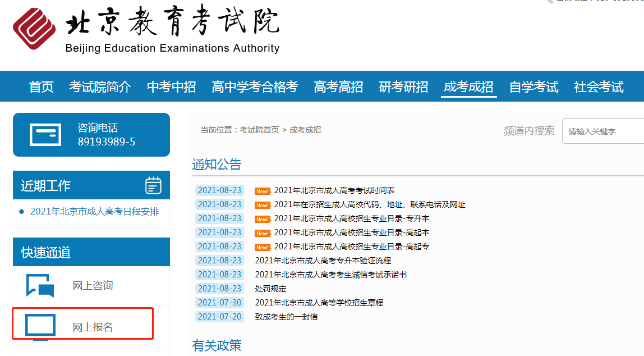
Task: Open 2021年北京市成人高考专升本验证流程 notice
Action: [x=323, y=261]
